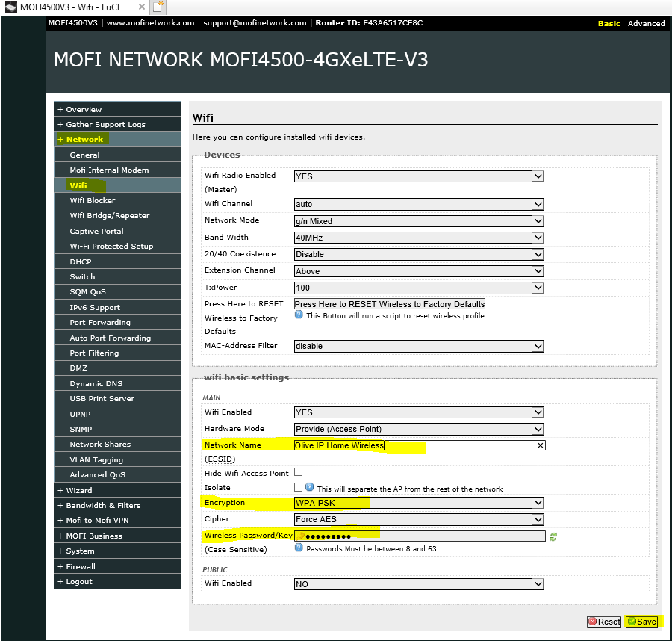Open the UPNP settings page
Viewport: 672px width, 641px height.
(x=117, y=414)
